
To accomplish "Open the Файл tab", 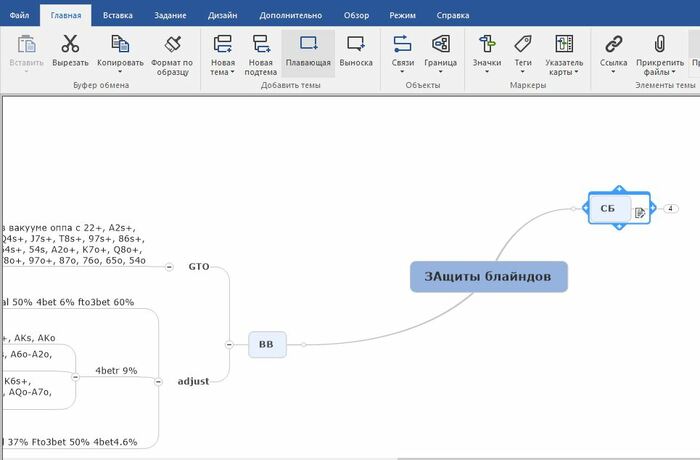I will click(x=19, y=15).
